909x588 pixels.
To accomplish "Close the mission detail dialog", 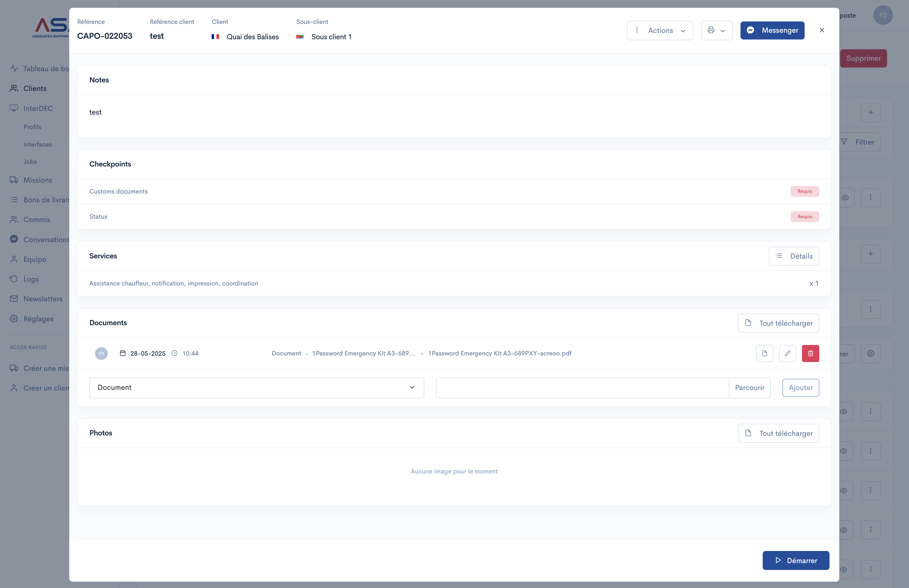I will click(821, 30).
